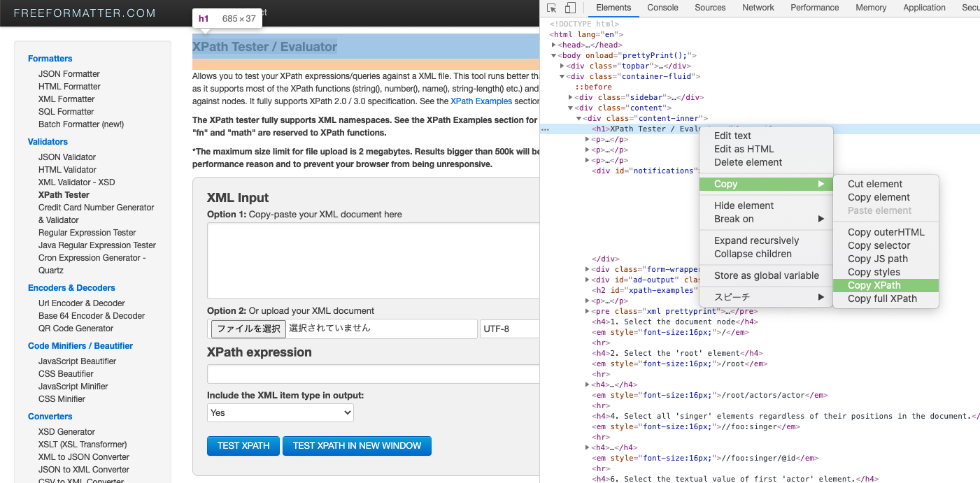Open the スピーチ submenu
The image size is (980, 483).
[x=767, y=297]
